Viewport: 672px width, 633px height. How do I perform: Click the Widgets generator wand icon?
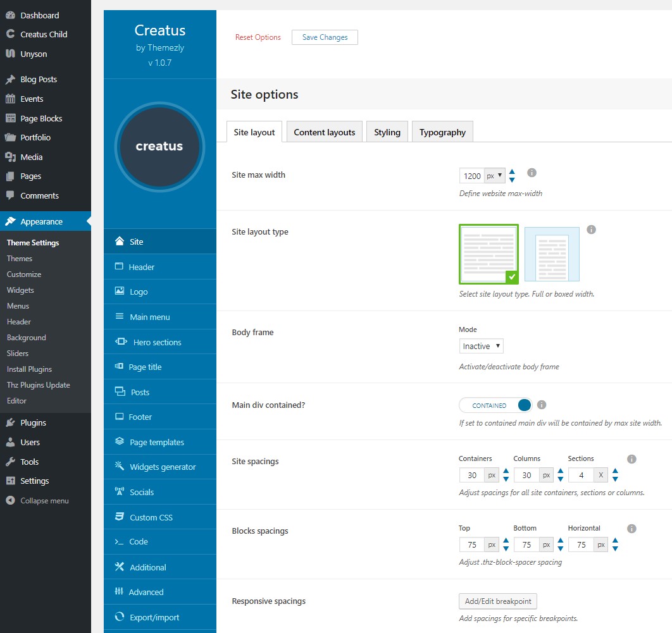(x=119, y=467)
